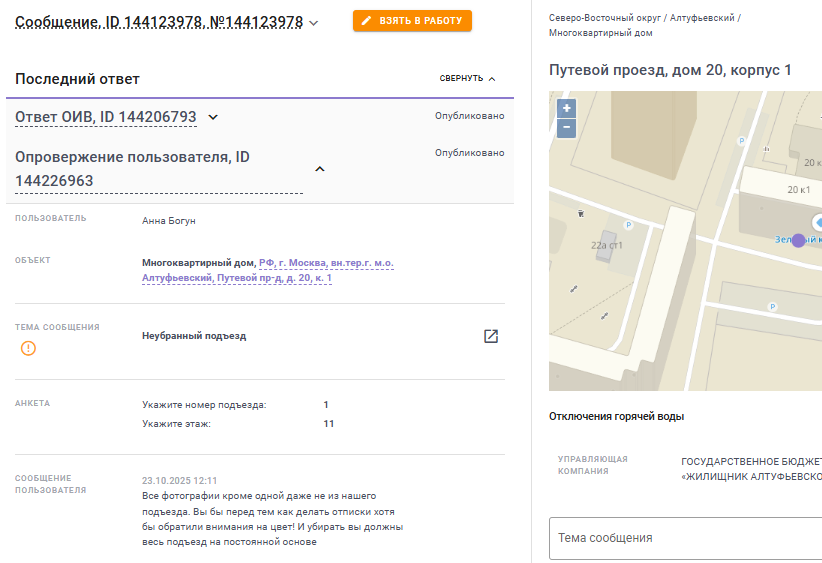Click the Отключения горячей воды heading
822x563 pixels.
pos(616,416)
